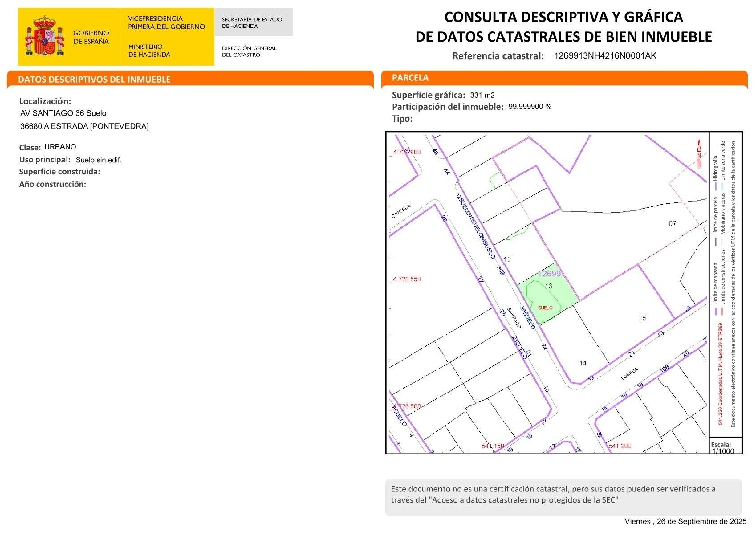Select parcel number 15 on the map
This screenshot has height=534, width=756.
[x=643, y=318]
